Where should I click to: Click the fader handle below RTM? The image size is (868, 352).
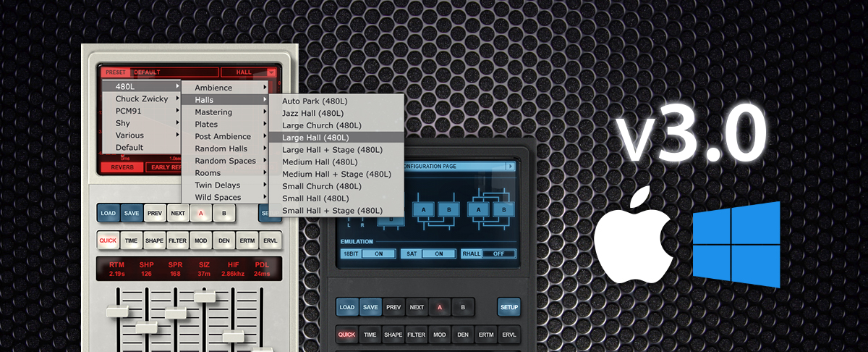click(x=116, y=312)
